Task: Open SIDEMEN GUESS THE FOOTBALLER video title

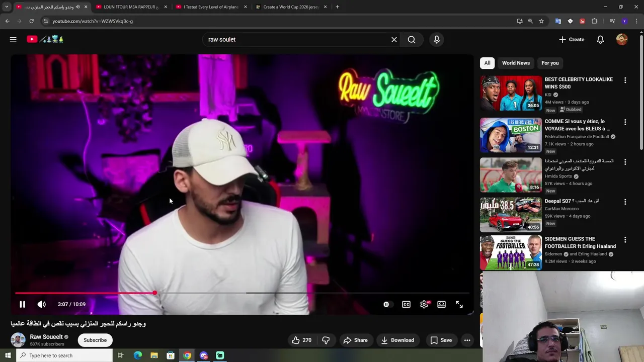Action: point(580,242)
